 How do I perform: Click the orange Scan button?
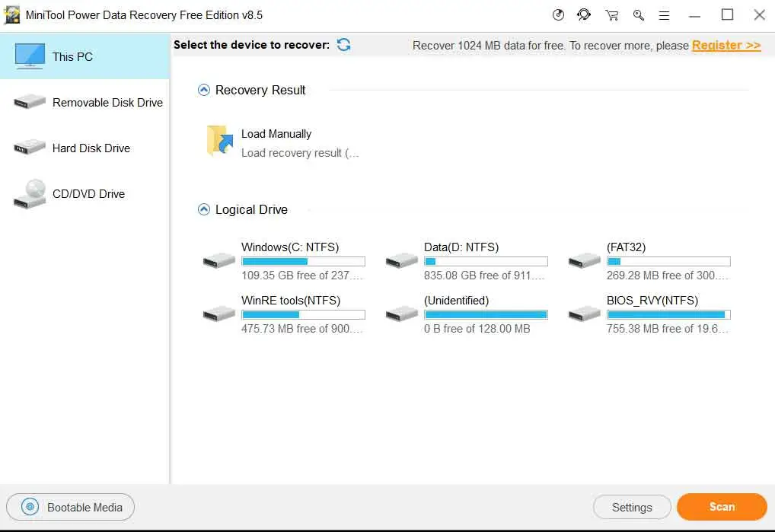[722, 507]
